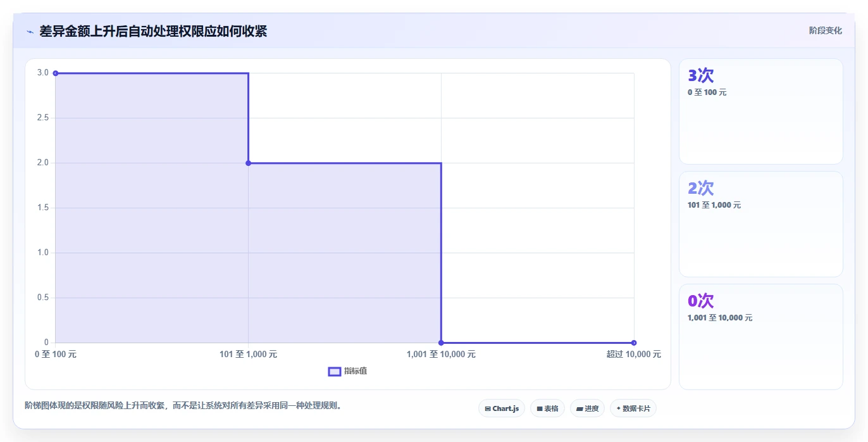
Task: Select the 数据卡片 tag button
Action: click(x=633, y=408)
